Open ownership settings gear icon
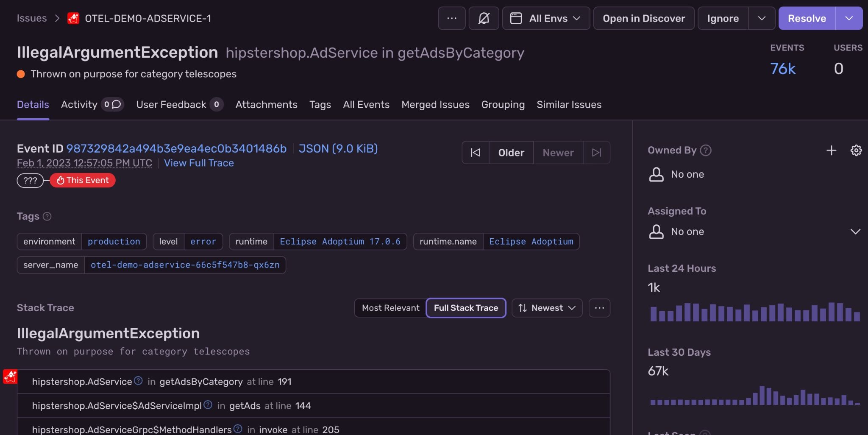868x435 pixels. click(856, 150)
